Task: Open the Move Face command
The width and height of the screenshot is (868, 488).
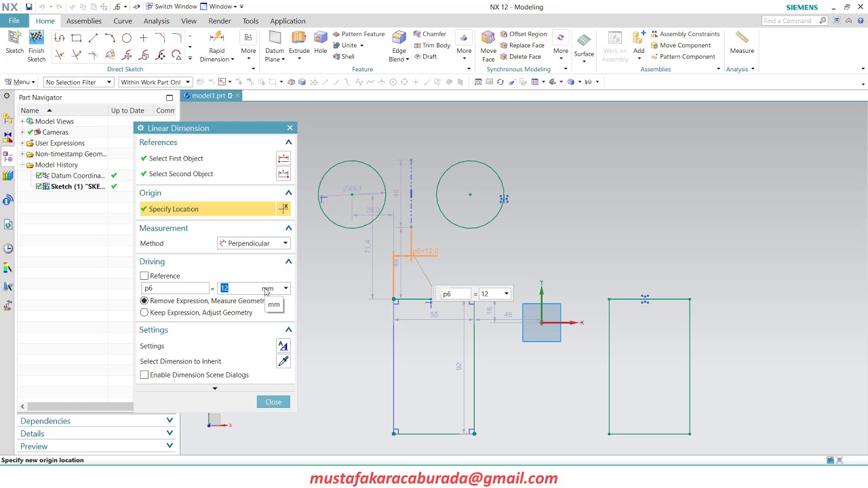Action: [x=488, y=45]
